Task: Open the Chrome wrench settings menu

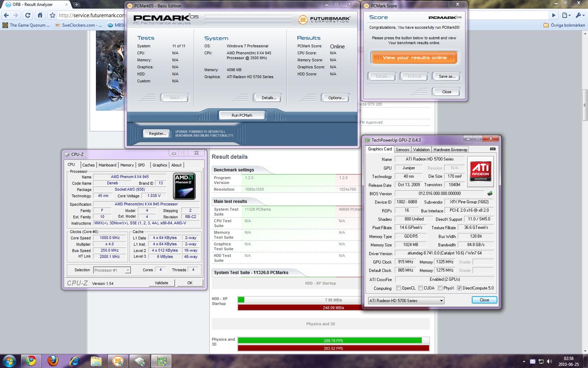Action: tap(580, 15)
